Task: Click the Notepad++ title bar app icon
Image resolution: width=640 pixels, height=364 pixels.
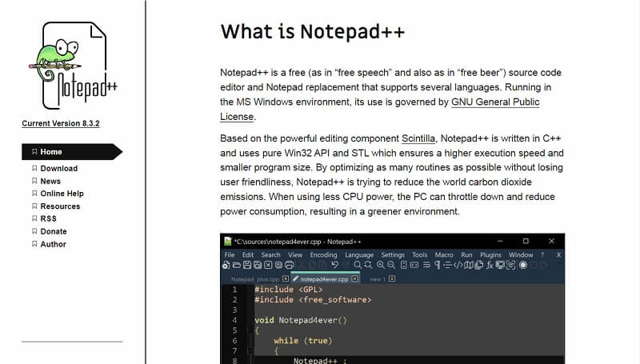Action: [228, 241]
